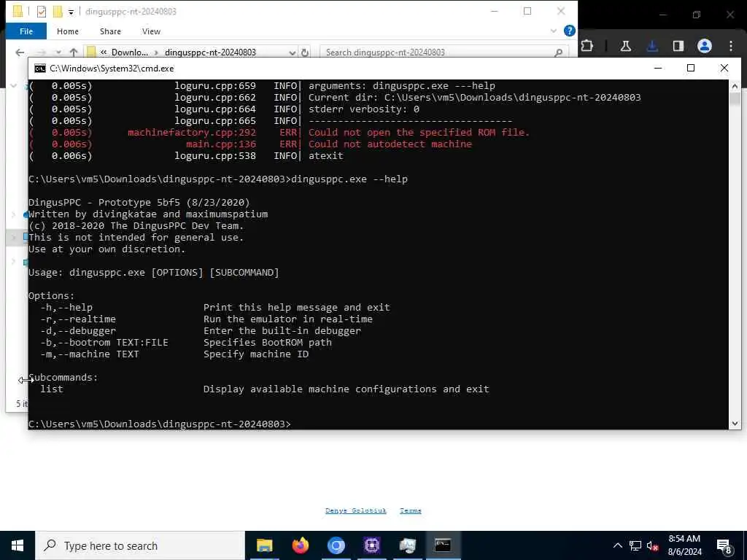The image size is (747, 560).
Task: Click the search magnifier icon in Explorer
Action: point(558,52)
